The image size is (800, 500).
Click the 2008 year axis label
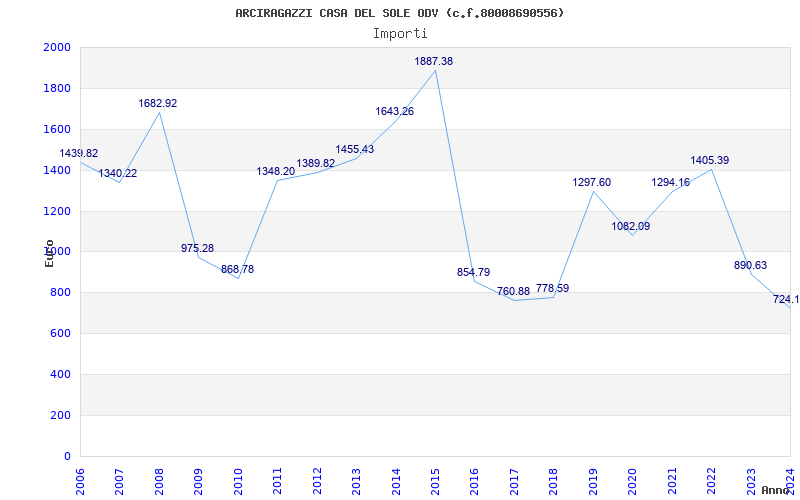[x=159, y=482]
